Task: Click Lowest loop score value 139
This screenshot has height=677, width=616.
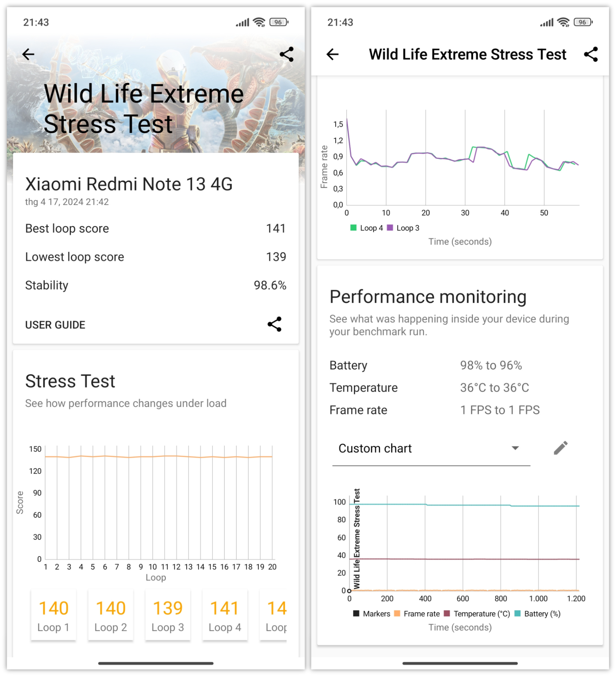Action: pyautogui.click(x=276, y=257)
